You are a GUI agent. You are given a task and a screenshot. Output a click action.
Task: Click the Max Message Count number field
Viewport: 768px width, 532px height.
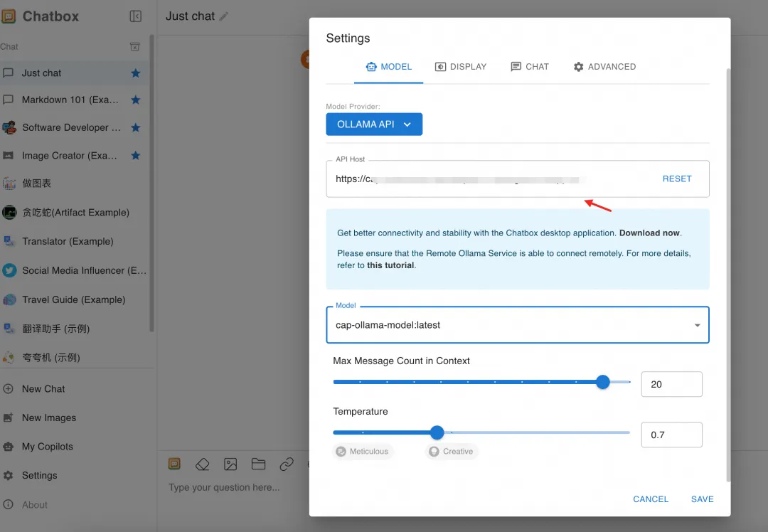click(x=671, y=385)
